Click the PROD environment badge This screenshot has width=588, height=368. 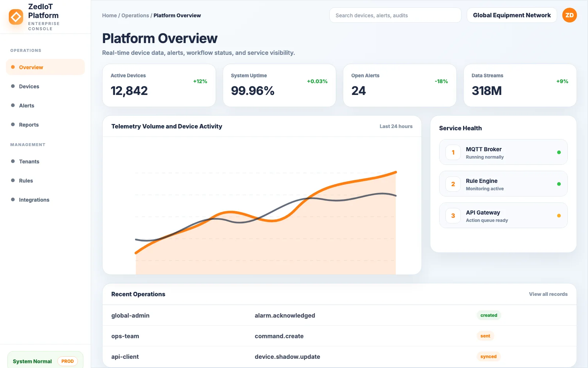67,361
